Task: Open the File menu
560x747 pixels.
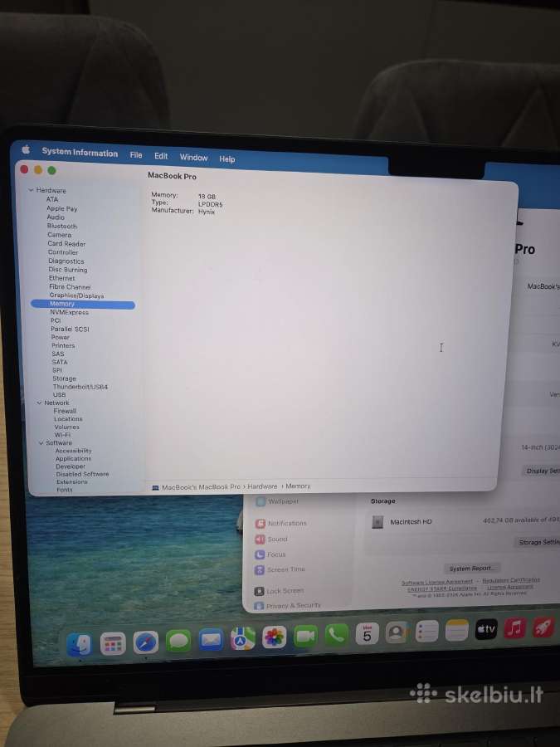Action: click(136, 155)
